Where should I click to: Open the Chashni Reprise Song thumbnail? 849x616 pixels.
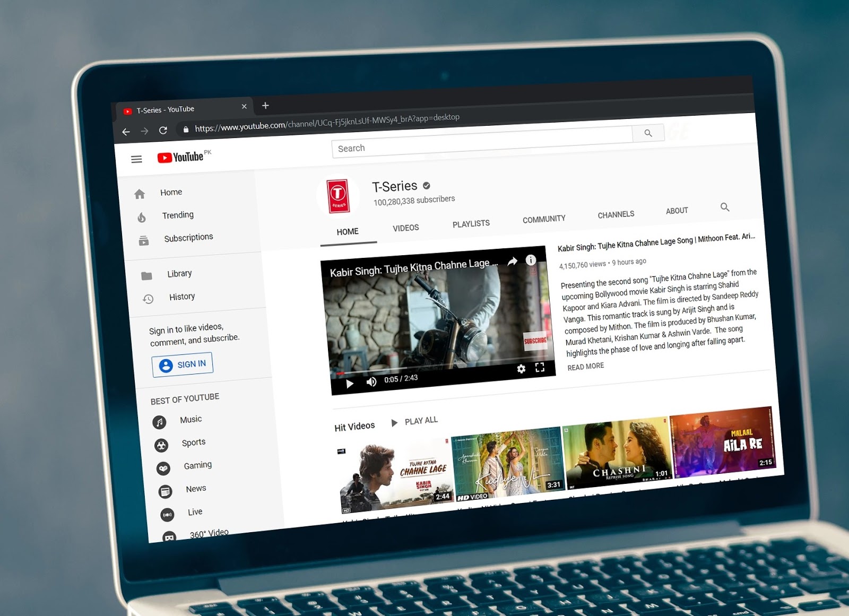(616, 453)
